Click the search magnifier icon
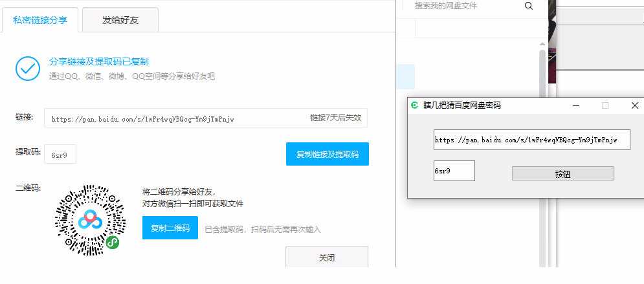Image resolution: width=644 pixels, height=284 pixels. [529, 6]
